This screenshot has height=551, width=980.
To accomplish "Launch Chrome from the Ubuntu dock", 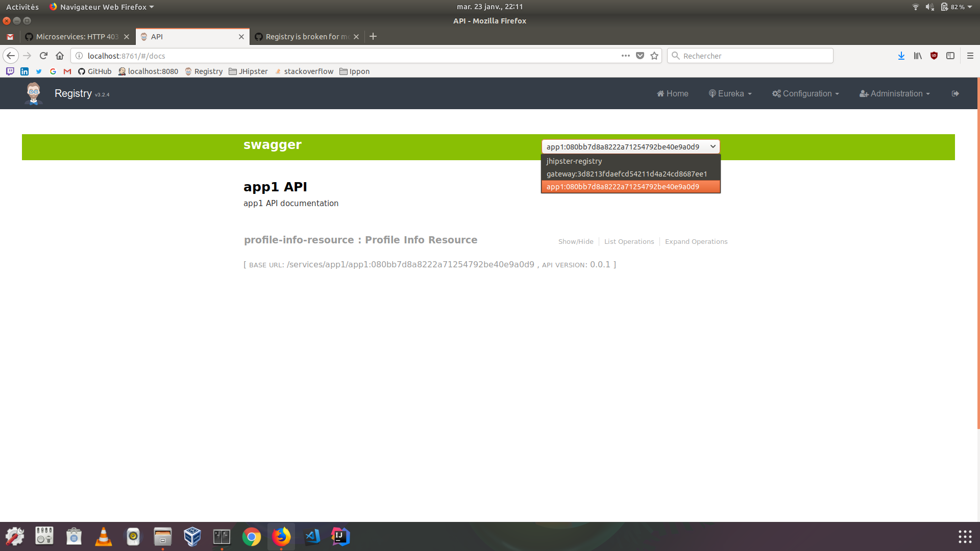I will [x=252, y=537].
